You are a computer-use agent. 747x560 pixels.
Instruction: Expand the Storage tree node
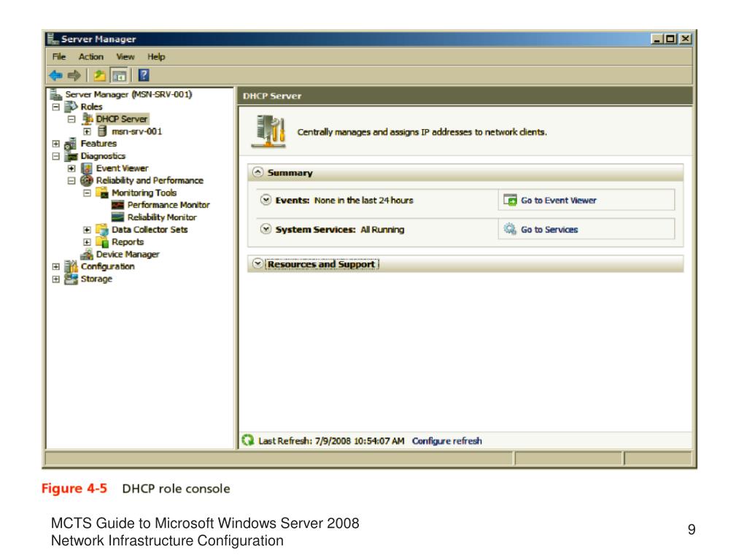tap(55, 279)
